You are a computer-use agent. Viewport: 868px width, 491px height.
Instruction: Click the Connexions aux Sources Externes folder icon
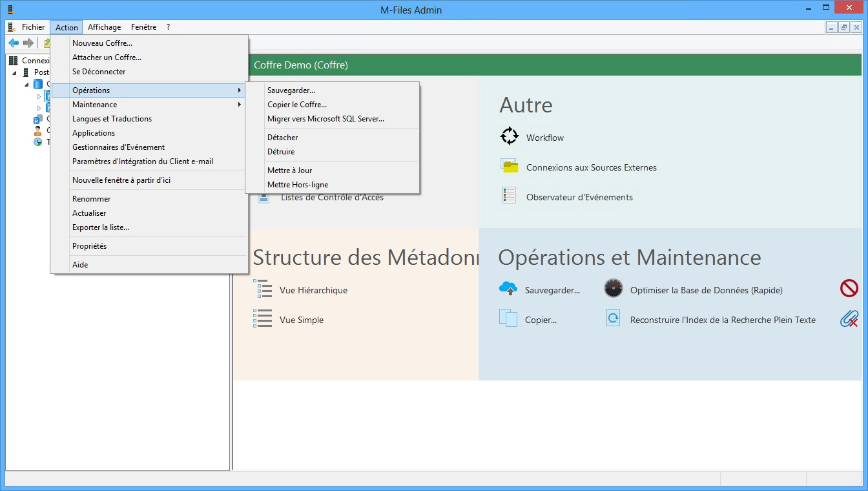point(510,166)
